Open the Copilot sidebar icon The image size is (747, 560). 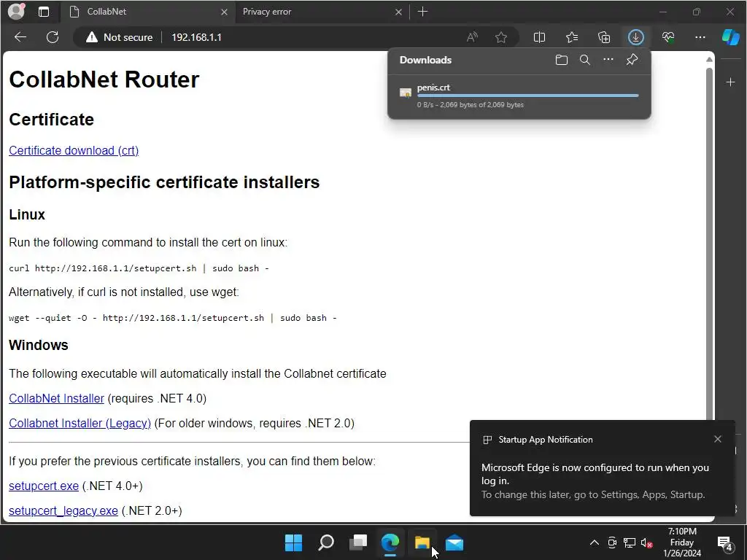point(731,37)
